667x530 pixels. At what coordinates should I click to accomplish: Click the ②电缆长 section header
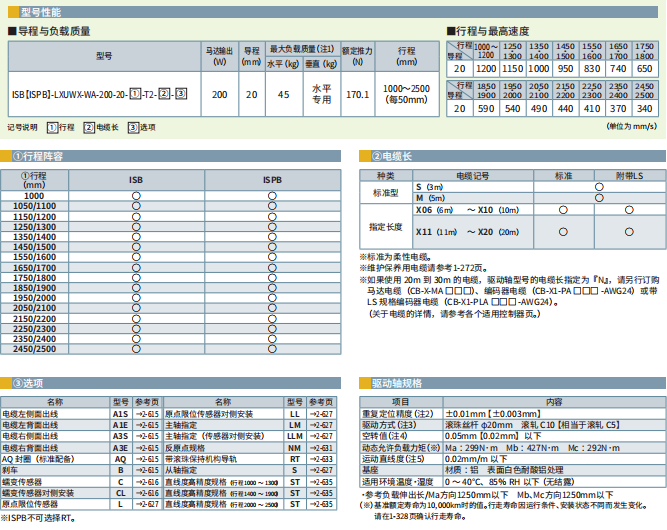click(513, 156)
